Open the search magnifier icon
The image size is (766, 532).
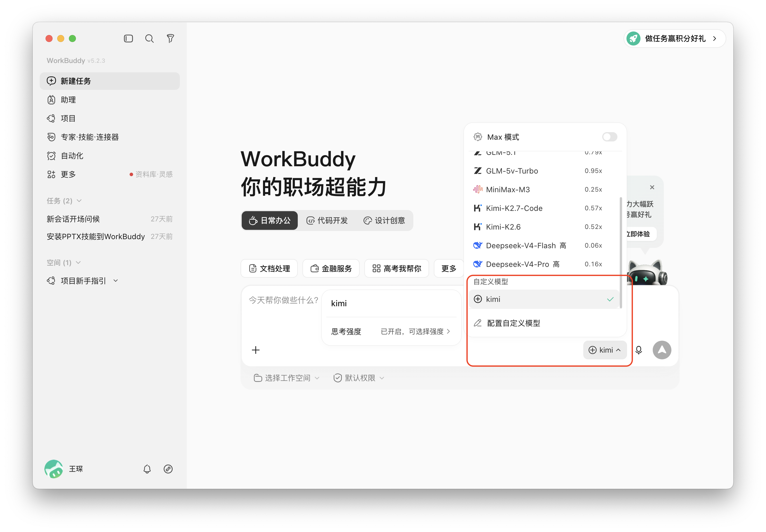tap(149, 39)
